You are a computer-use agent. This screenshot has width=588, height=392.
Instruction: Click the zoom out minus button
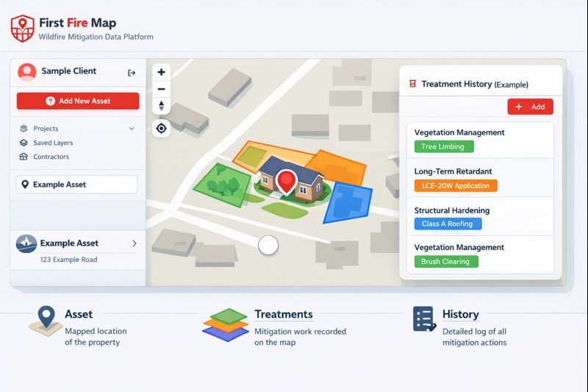click(162, 89)
